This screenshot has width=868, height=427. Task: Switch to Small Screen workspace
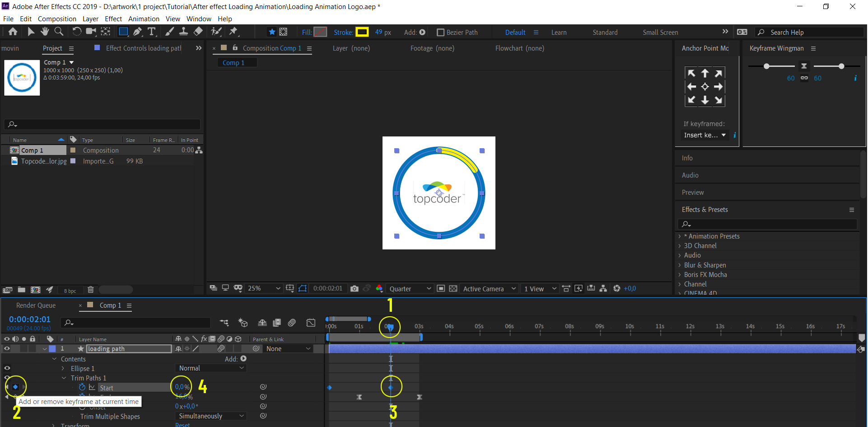click(660, 33)
